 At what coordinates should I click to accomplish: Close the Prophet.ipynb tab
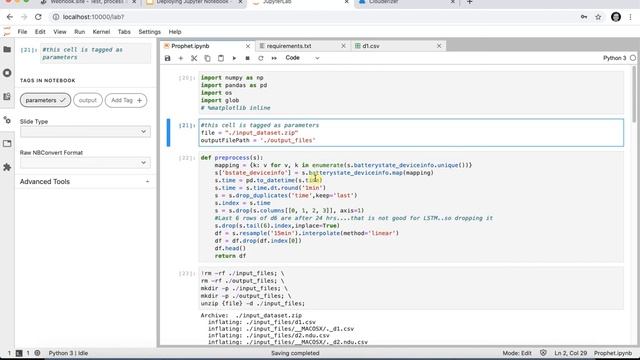point(248,46)
